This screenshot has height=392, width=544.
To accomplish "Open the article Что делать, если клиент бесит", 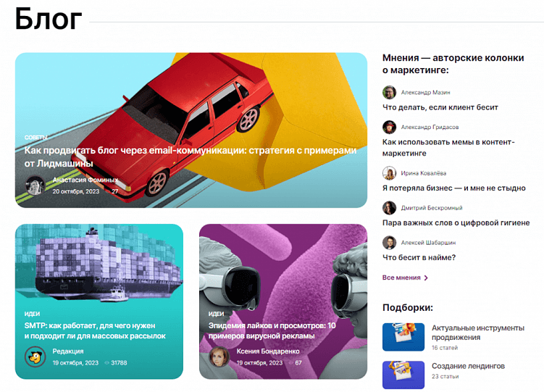I will (440, 107).
